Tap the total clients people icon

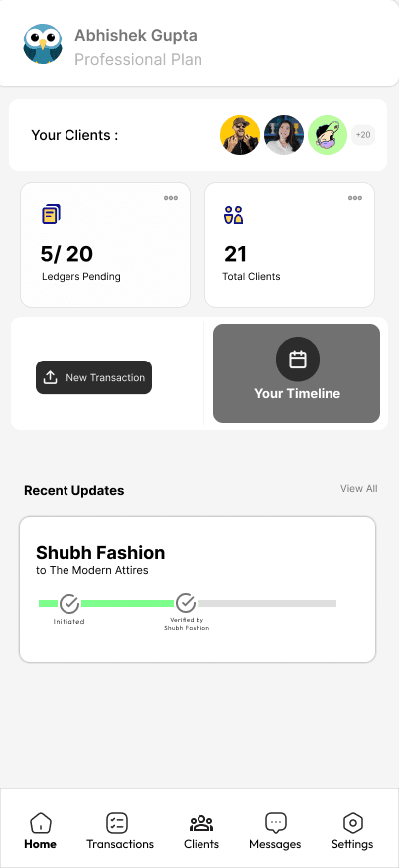pyautogui.click(x=233, y=215)
